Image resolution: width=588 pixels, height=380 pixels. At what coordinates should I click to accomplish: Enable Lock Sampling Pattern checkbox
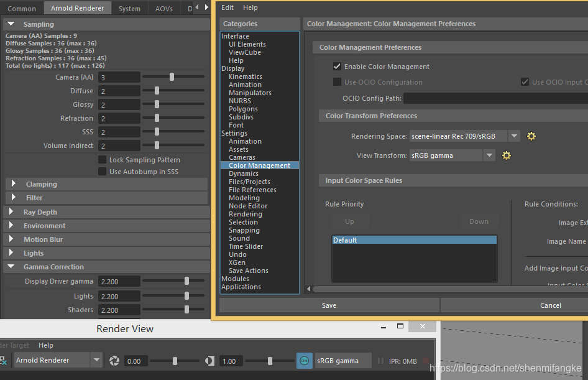tap(102, 160)
